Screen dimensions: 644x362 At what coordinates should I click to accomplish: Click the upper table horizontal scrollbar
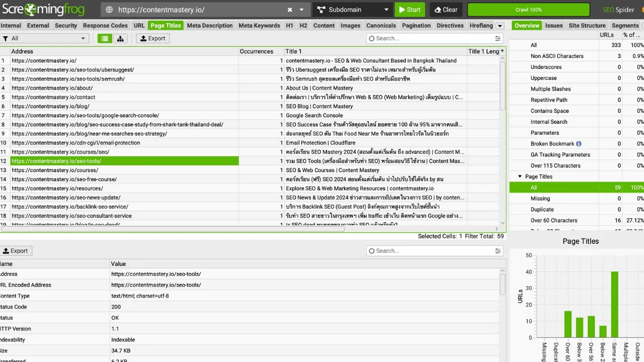(174, 229)
